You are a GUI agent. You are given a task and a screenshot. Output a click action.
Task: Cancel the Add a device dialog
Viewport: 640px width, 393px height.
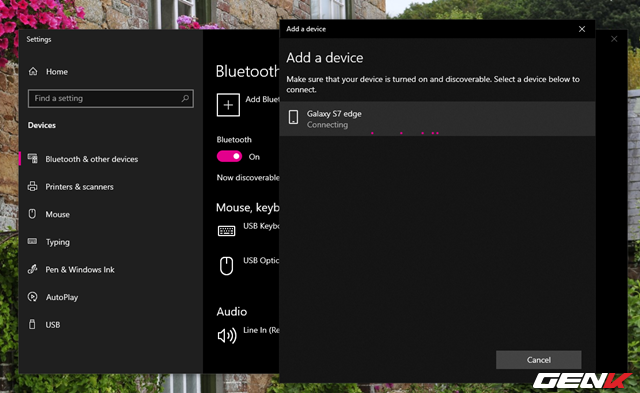(539, 360)
